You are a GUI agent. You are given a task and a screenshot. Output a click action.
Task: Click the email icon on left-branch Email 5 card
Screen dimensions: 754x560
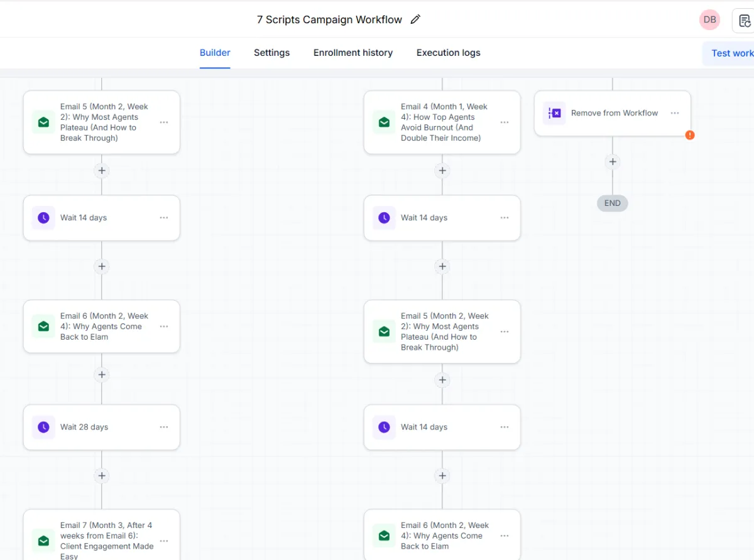[43, 122]
